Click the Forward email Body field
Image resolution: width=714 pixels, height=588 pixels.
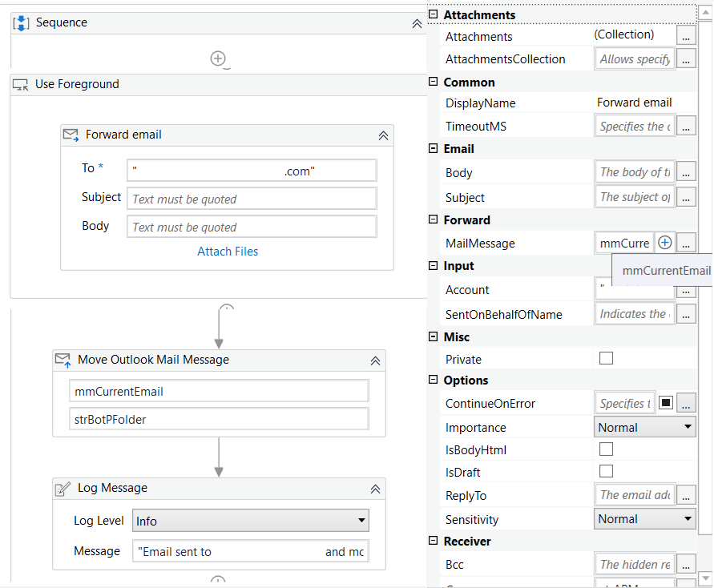(x=252, y=227)
